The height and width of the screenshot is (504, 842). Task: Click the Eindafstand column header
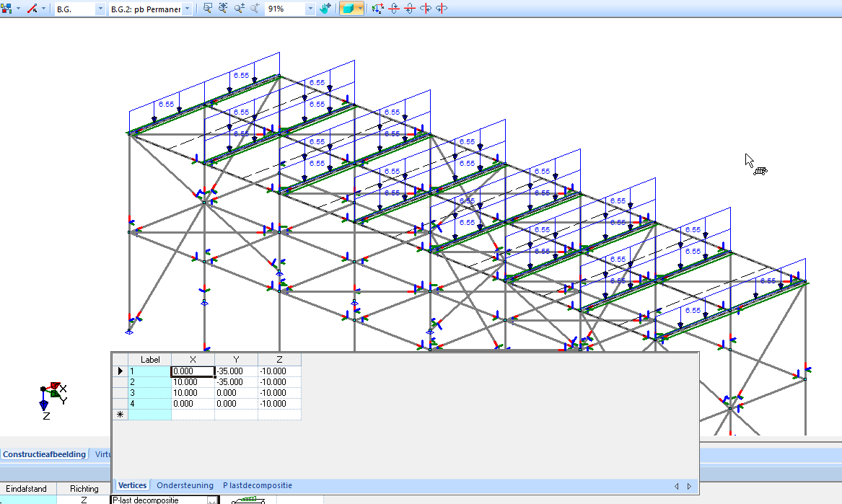[x=26, y=488]
